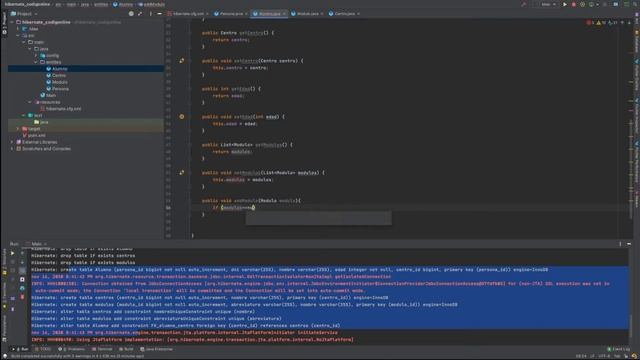Click the error count indicator in editor
This screenshot has width=640, height=360.
coord(590,22)
